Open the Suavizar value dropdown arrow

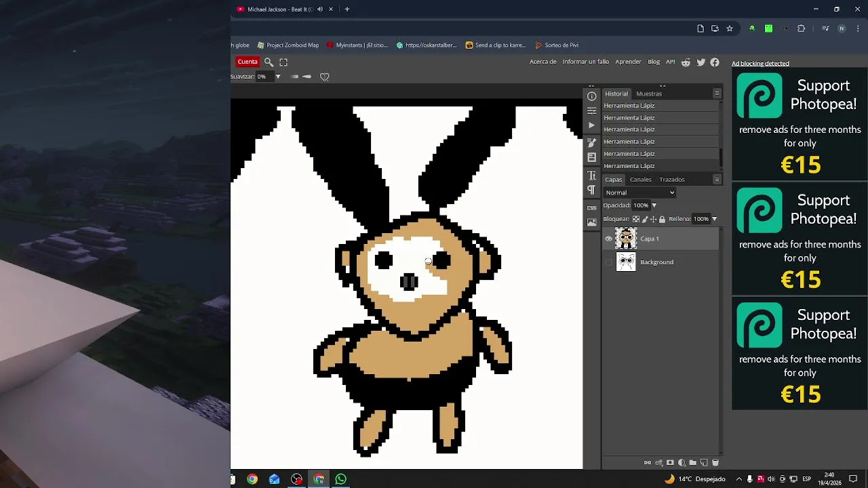click(x=277, y=77)
